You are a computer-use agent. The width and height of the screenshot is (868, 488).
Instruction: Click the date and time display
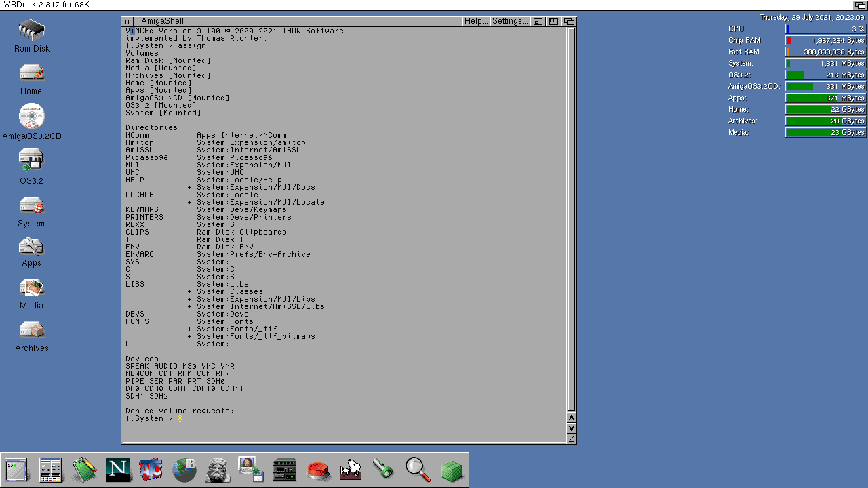pos(812,17)
